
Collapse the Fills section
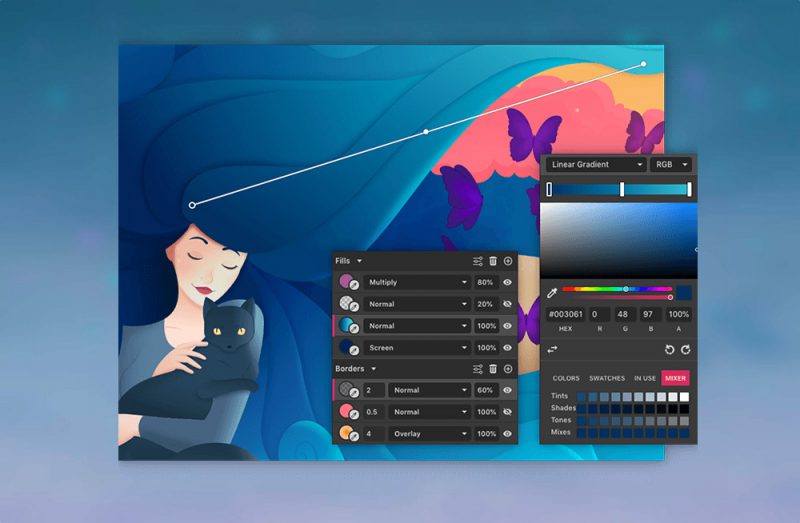359,261
